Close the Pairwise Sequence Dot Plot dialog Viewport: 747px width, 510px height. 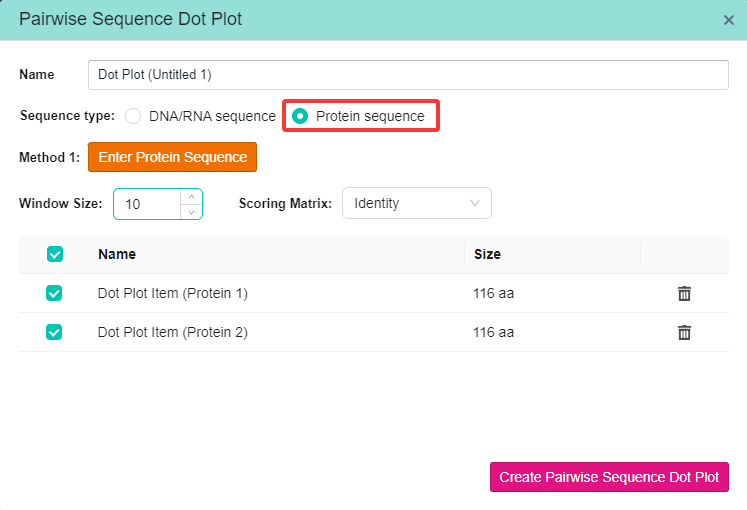(x=728, y=20)
